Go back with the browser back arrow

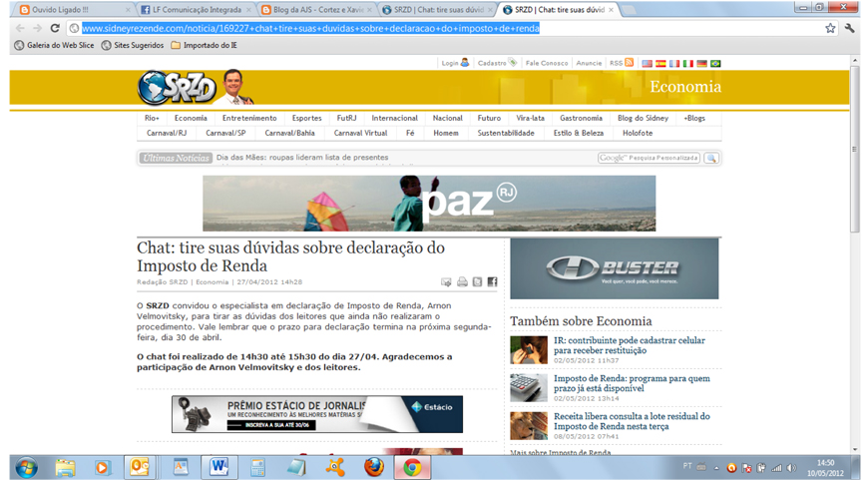click(20, 28)
